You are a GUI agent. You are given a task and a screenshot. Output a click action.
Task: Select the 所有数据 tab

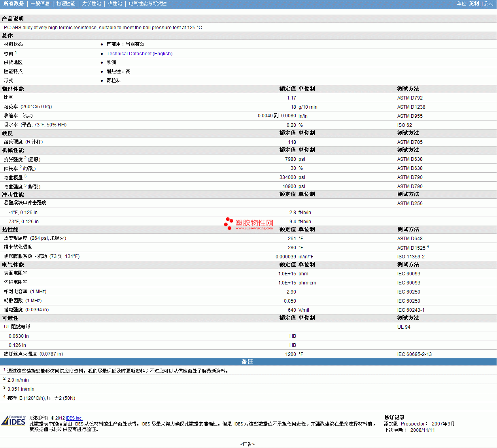13,4
